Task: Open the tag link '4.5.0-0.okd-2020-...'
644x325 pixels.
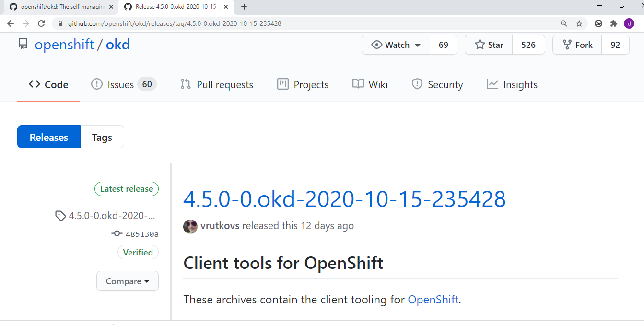Action: 112,216
